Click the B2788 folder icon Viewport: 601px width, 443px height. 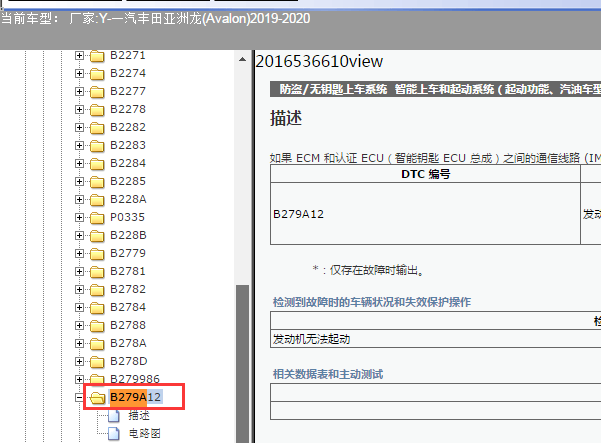97,326
